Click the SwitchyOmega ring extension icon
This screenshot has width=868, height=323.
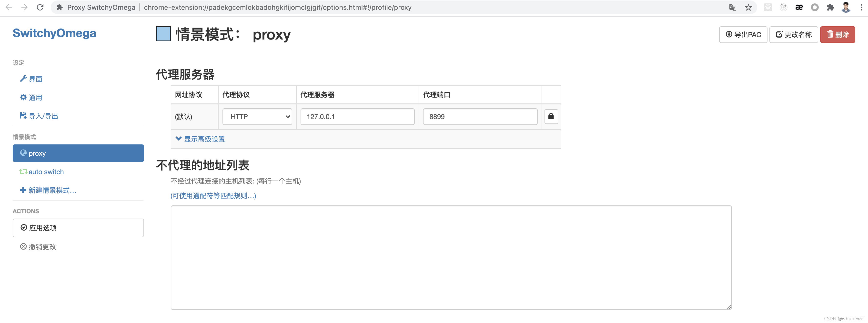tap(814, 7)
